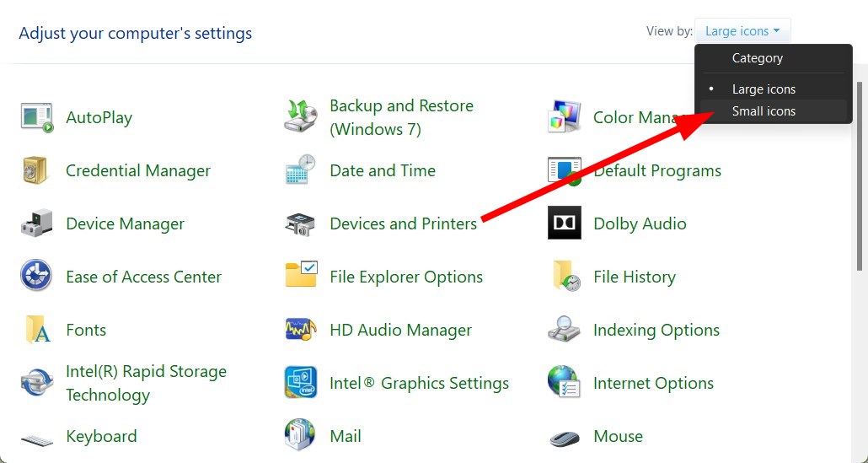Click the Color Management icon
This screenshot has width=868, height=463.
(565, 117)
